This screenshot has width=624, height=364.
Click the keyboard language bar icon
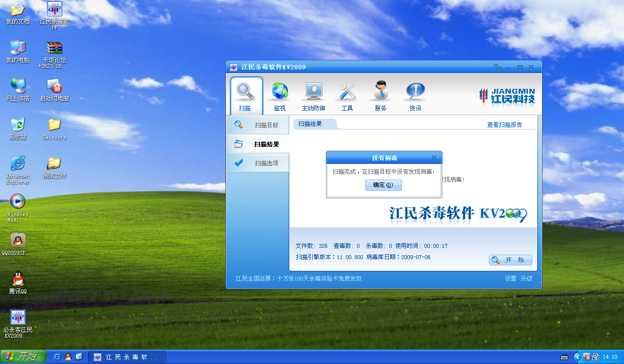(x=565, y=357)
